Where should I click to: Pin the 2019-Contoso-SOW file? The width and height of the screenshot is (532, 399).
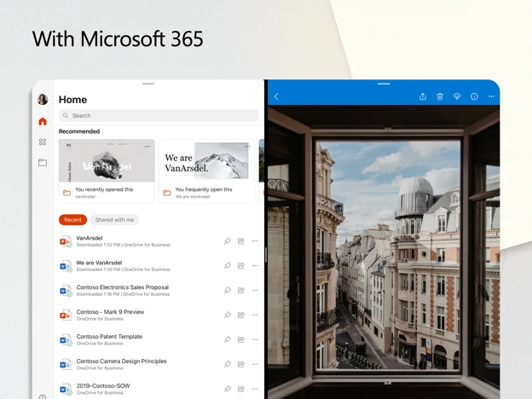[228, 389]
